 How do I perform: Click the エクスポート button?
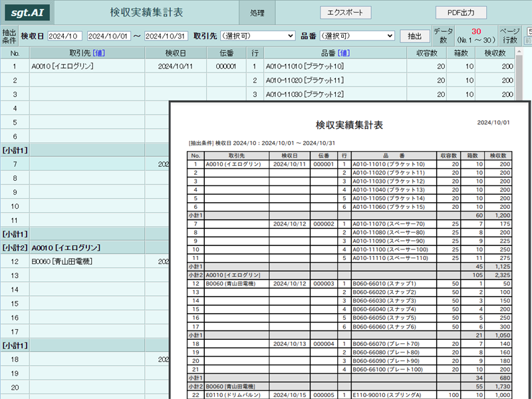coord(345,13)
